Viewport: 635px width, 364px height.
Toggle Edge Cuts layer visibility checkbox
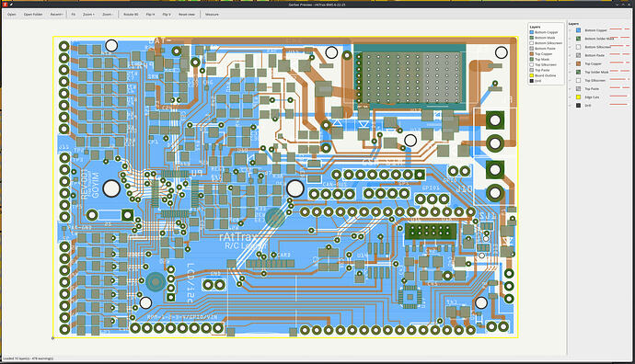(571, 97)
